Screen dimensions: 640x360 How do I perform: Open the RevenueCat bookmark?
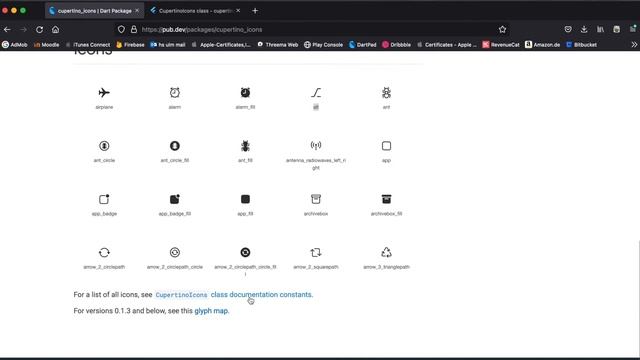[x=501, y=44]
